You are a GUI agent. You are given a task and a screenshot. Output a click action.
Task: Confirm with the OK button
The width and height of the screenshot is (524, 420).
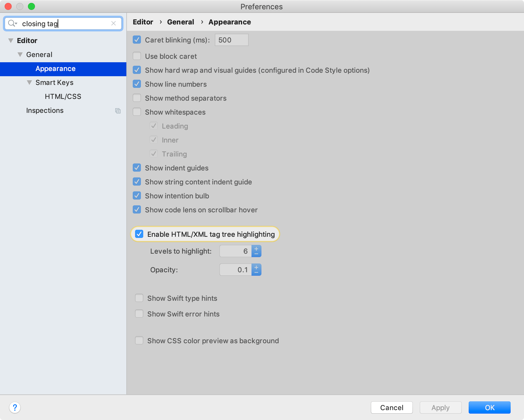point(490,407)
